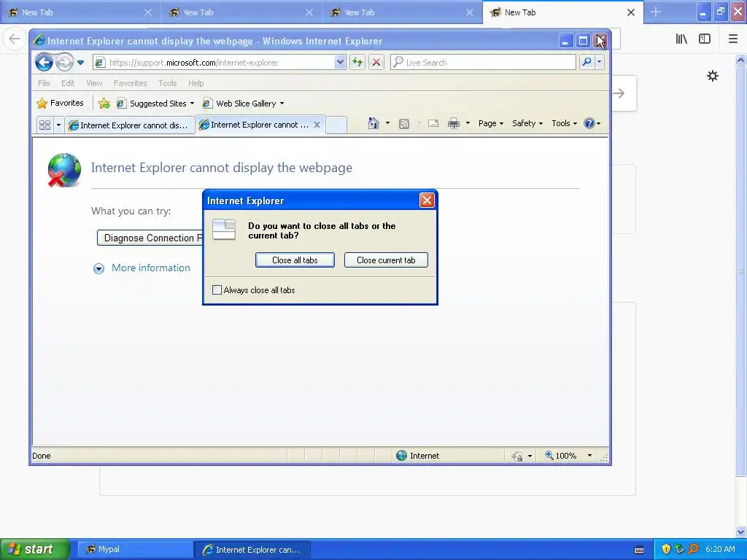The image size is (747, 560).
Task: Open the File menu
Action: [44, 83]
